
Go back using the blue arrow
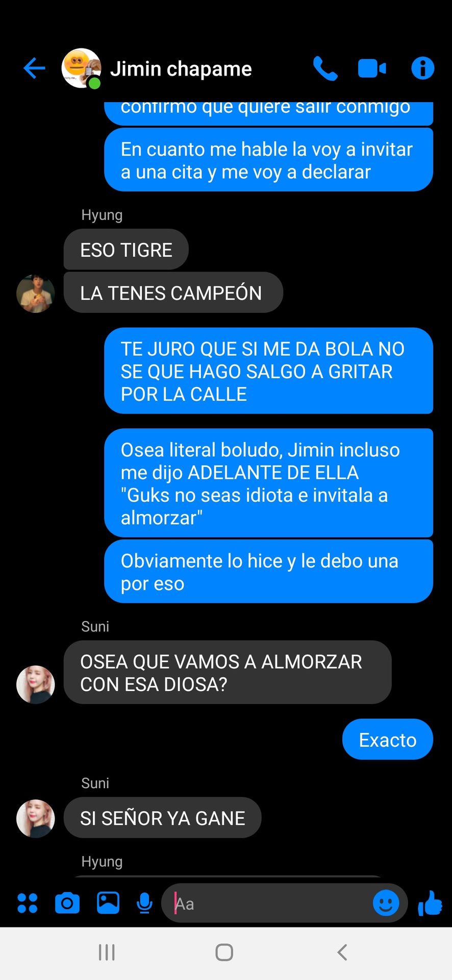point(34,68)
